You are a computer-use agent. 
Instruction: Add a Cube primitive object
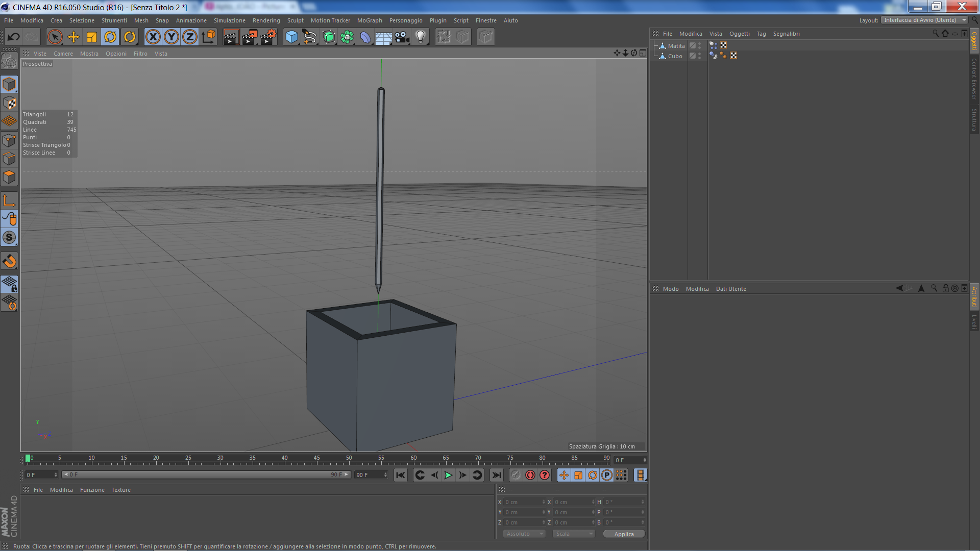click(x=291, y=37)
